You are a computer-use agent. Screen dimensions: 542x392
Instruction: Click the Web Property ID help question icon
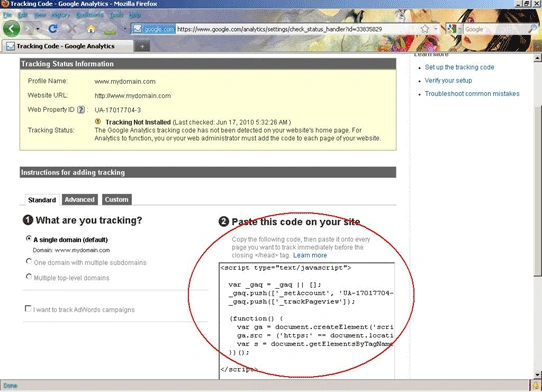click(81, 110)
